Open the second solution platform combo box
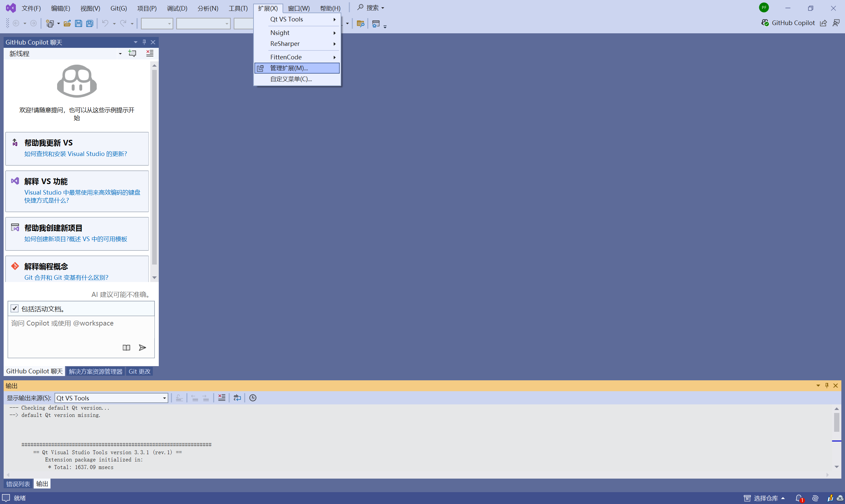The image size is (845, 504). point(203,23)
